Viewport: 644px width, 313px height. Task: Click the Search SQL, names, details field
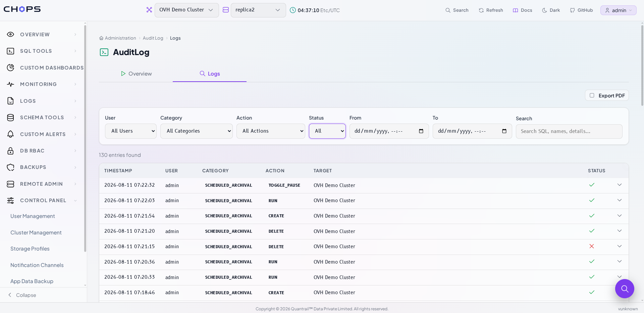(x=569, y=131)
